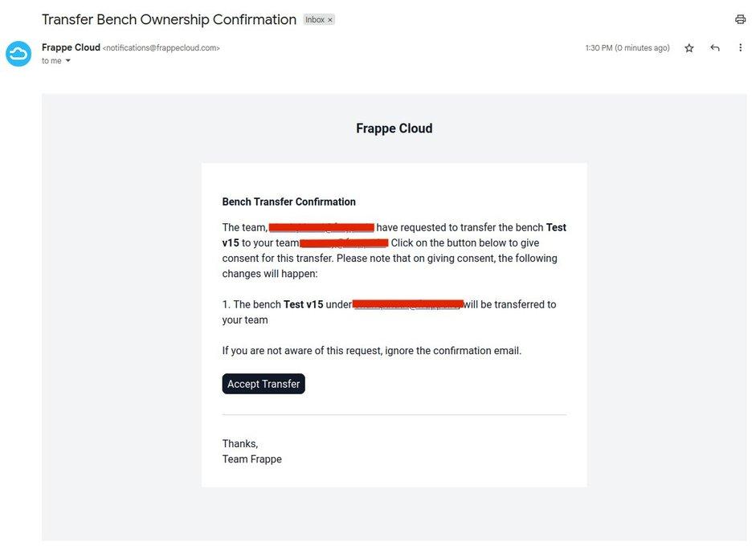Click the 'to me' recipient text

click(51, 61)
